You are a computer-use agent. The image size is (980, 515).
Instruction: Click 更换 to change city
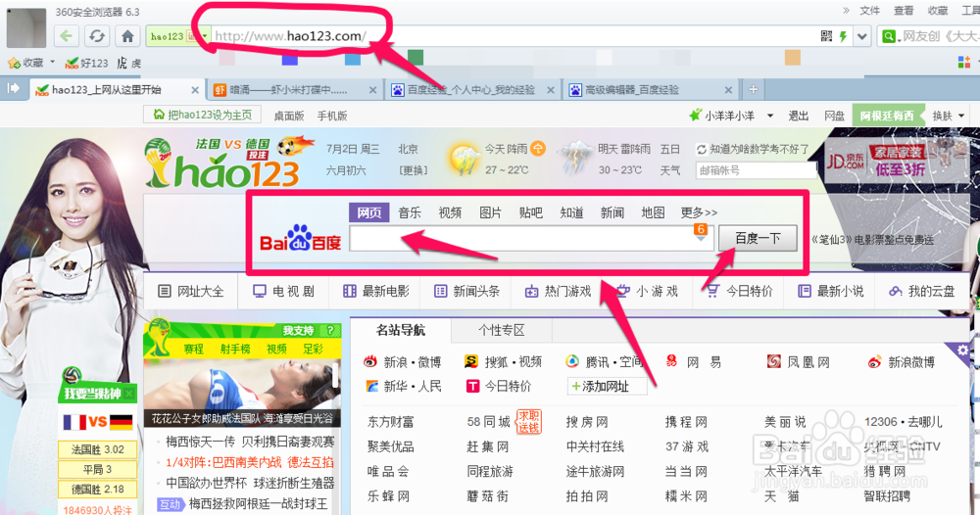[x=414, y=169]
